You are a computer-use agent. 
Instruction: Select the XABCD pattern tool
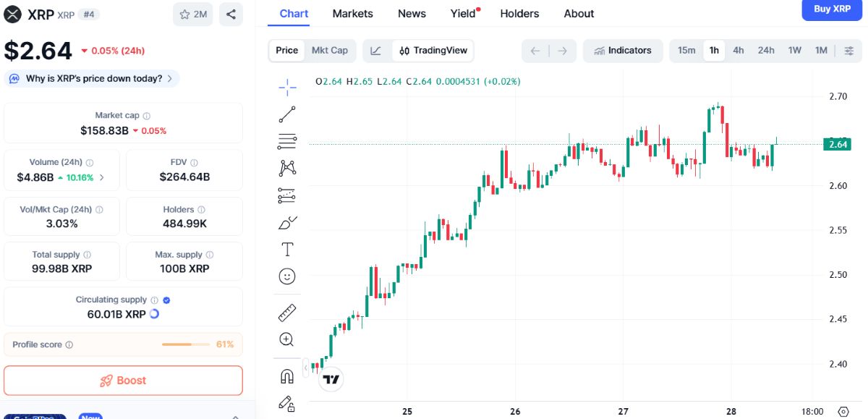pyautogui.click(x=287, y=169)
